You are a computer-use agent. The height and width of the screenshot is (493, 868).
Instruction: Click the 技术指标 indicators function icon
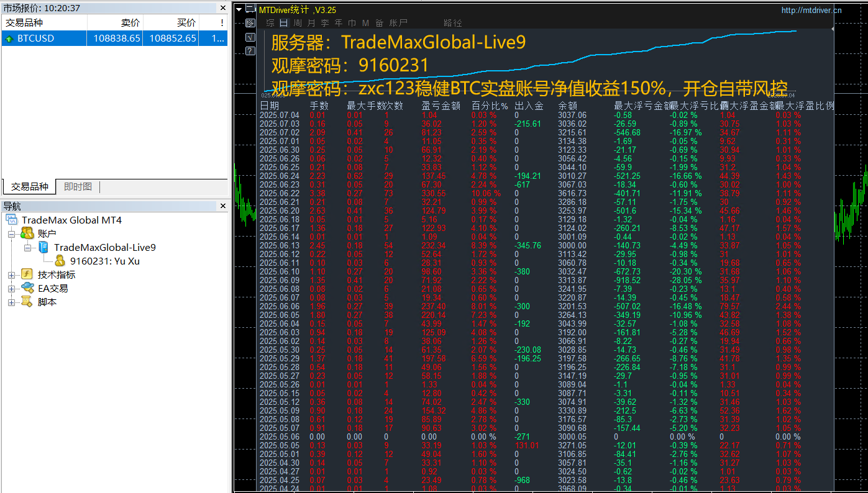point(27,274)
